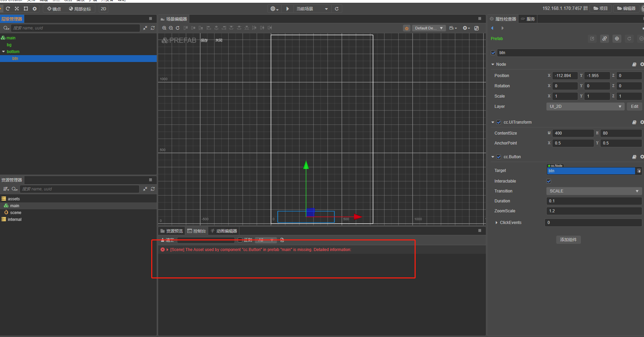This screenshot has width=644, height=337.
Task: Open the Default De... resolution dropdown
Action: coord(429,28)
